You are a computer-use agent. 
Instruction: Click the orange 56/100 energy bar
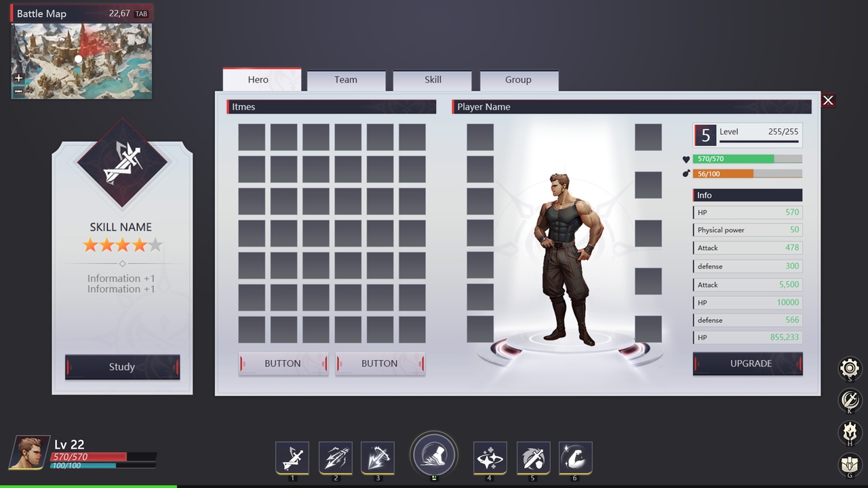[747, 174]
